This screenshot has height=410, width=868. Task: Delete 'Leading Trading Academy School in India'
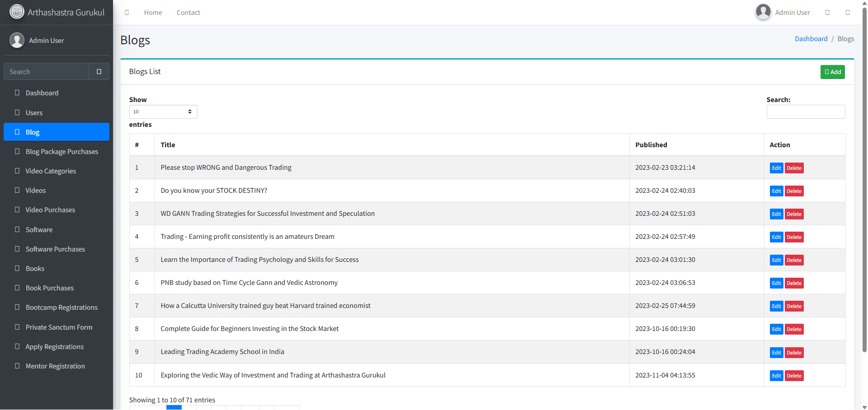click(794, 353)
